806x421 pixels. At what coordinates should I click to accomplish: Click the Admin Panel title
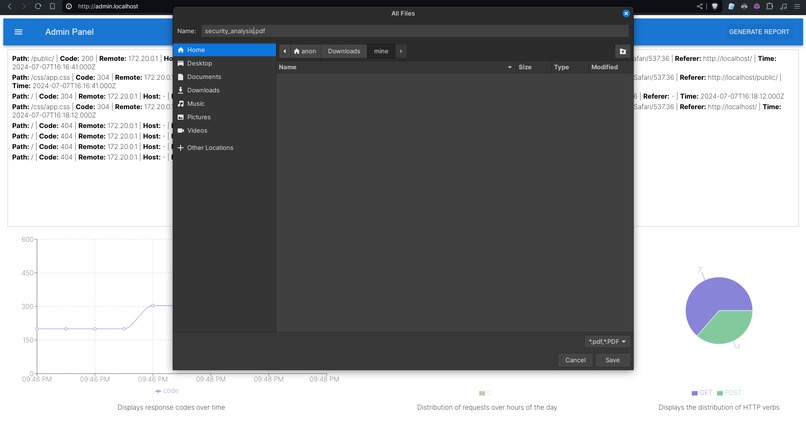(69, 32)
